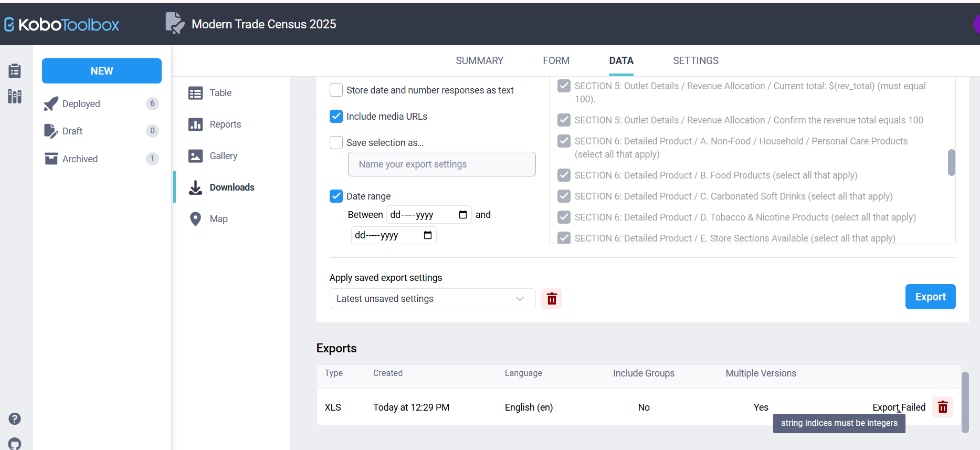This screenshot has width=980, height=450.
Task: Open the library sidebar icon
Action: [15, 97]
